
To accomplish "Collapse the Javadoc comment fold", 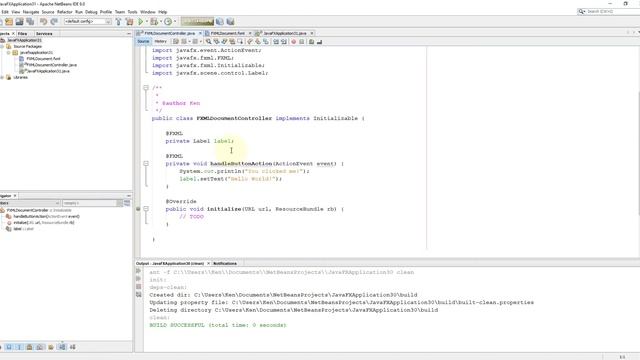I will (146, 88).
